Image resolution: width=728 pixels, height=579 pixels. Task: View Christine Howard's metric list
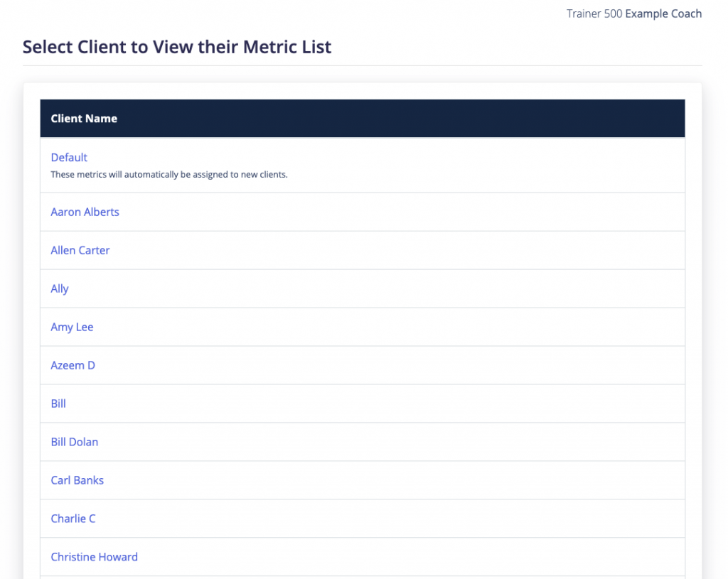pyautogui.click(x=95, y=557)
